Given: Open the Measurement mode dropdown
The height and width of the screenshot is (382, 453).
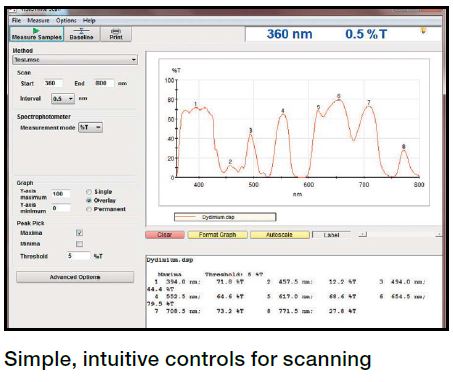Looking at the screenshot, I should coord(90,127).
